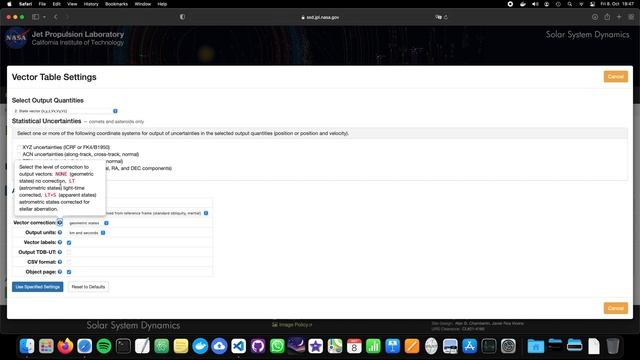Click the CSV format help icon
Image resolution: width=640 pixels, height=360 pixels.
(x=60, y=262)
